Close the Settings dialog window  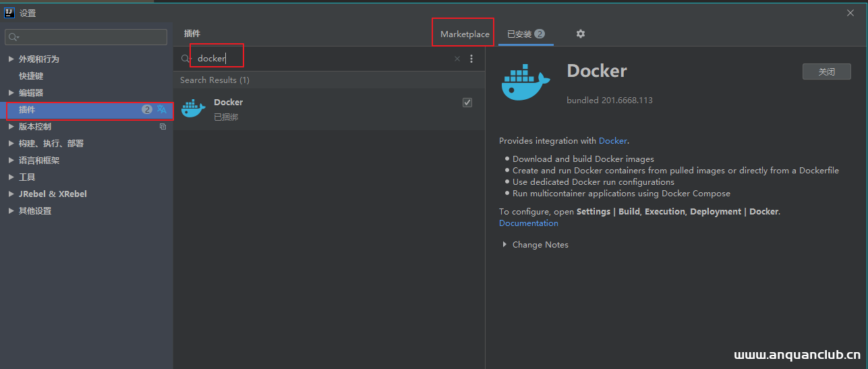coord(850,13)
